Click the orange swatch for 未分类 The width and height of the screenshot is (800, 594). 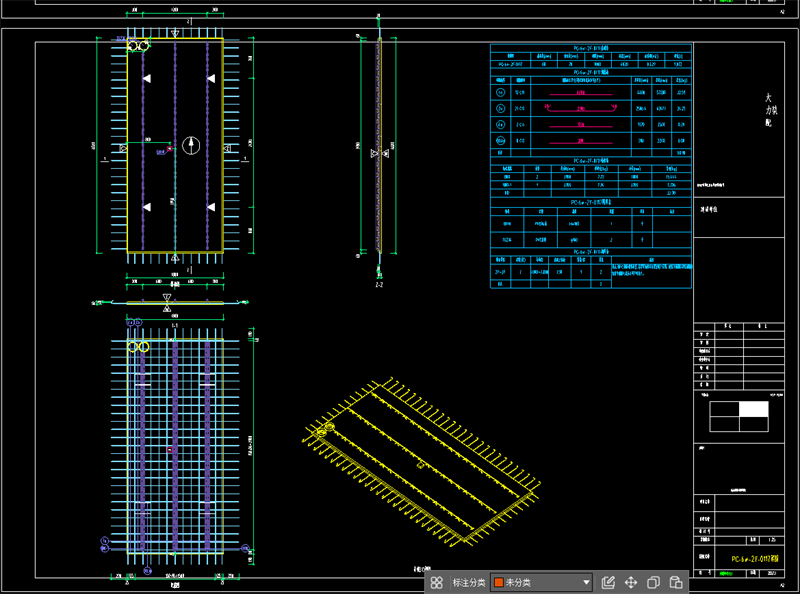pyautogui.click(x=499, y=582)
